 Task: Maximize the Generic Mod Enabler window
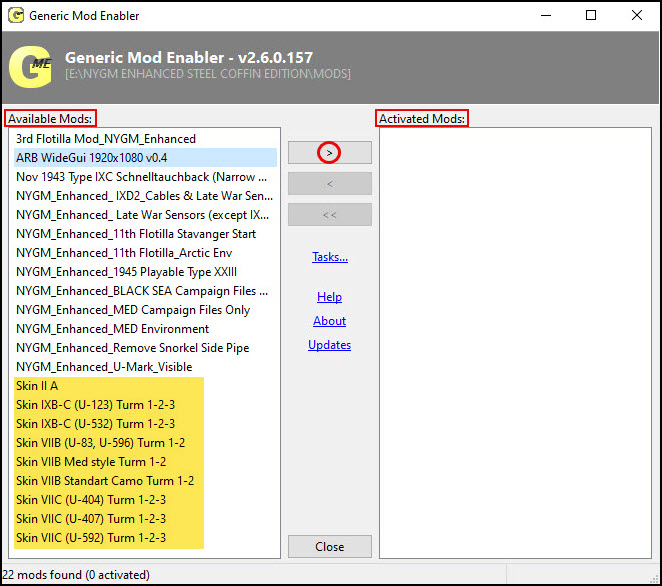pyautogui.click(x=591, y=16)
